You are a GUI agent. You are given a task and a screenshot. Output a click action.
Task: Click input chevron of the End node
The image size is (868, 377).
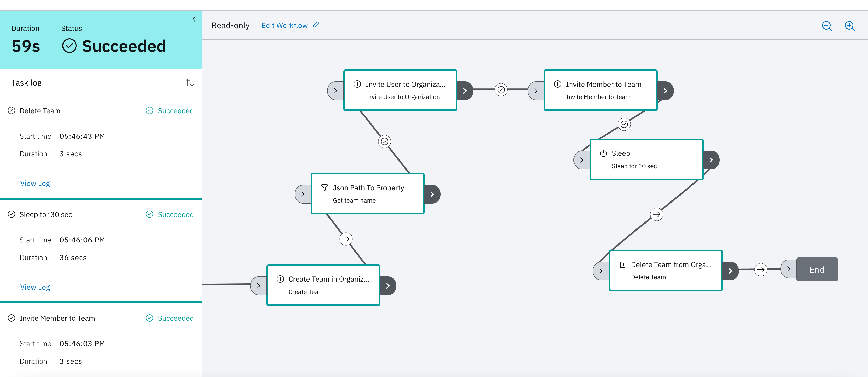point(788,269)
